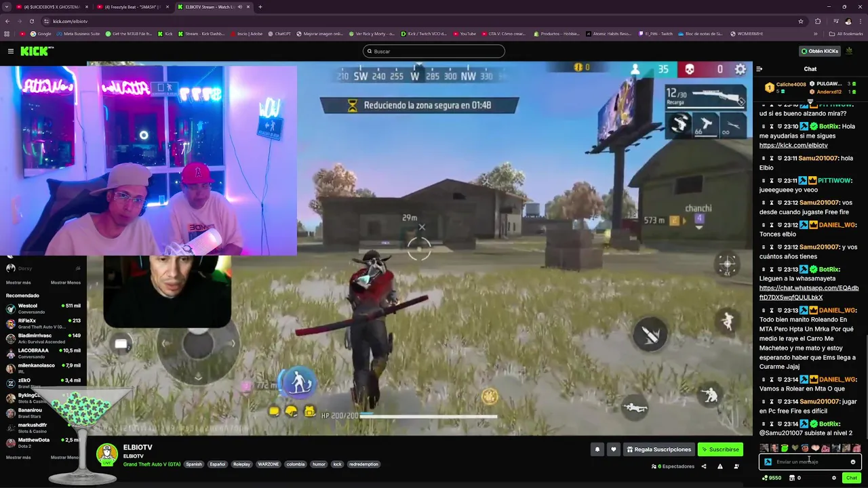The height and width of the screenshot is (488, 868).
Task: Click the Enviar un mensaje chat input
Action: 810,462
